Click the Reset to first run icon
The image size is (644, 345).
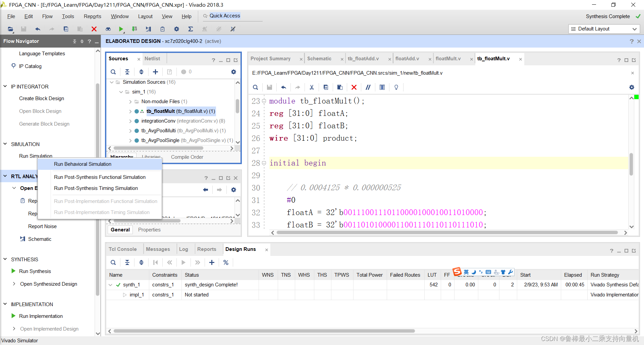pyautogui.click(x=155, y=263)
